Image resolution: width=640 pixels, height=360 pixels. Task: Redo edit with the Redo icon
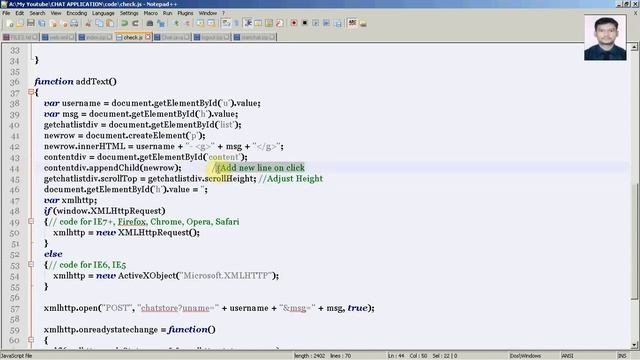click(x=136, y=24)
